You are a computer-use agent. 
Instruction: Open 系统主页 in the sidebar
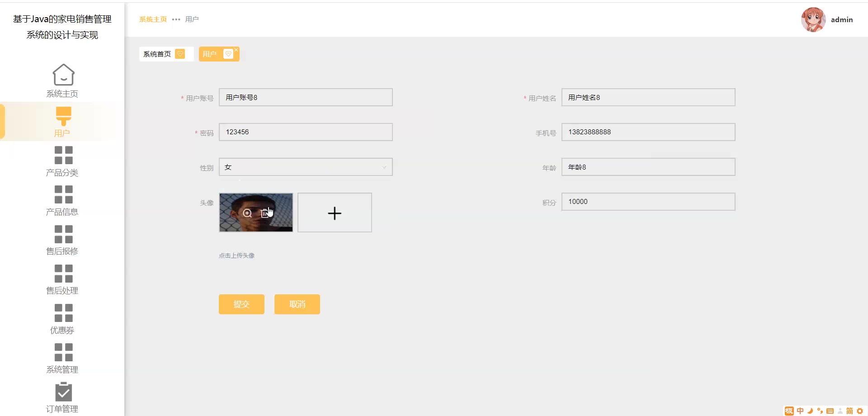tap(62, 81)
